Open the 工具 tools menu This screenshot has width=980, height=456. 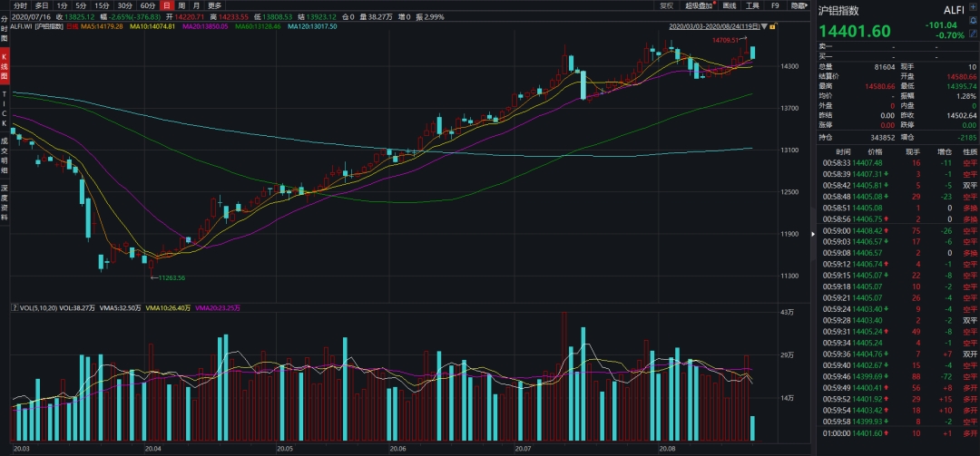(752, 5)
